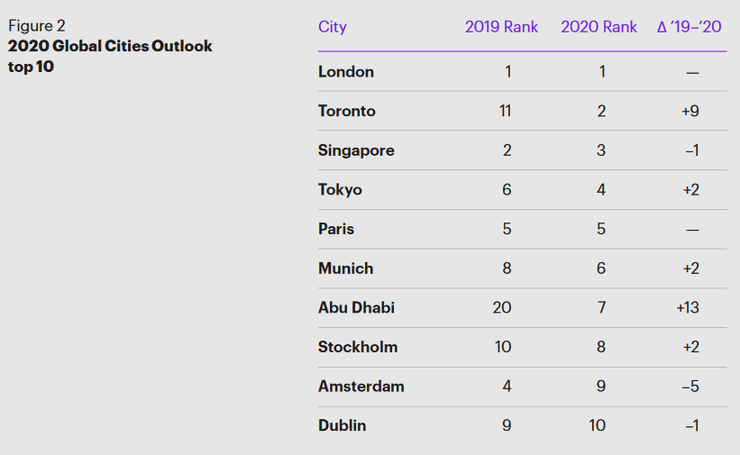Click the 2020 Rank column header
Viewport: 740px width, 455px height.
click(598, 27)
